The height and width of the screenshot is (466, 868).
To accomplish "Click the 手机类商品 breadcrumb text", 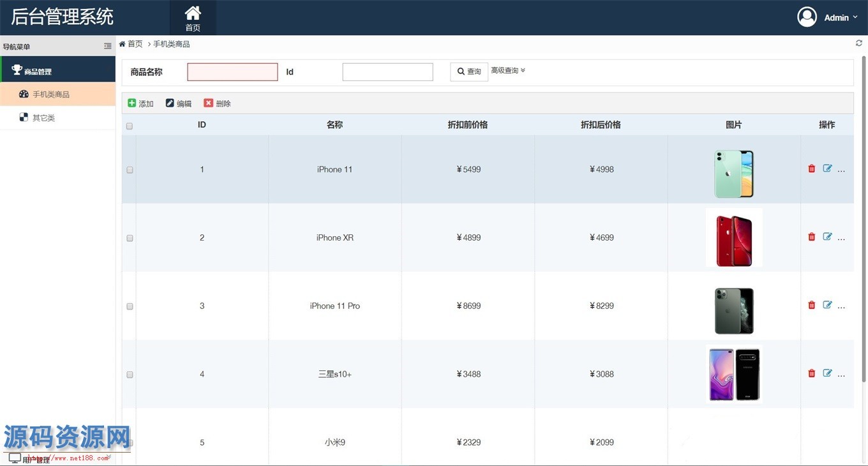I will point(172,44).
